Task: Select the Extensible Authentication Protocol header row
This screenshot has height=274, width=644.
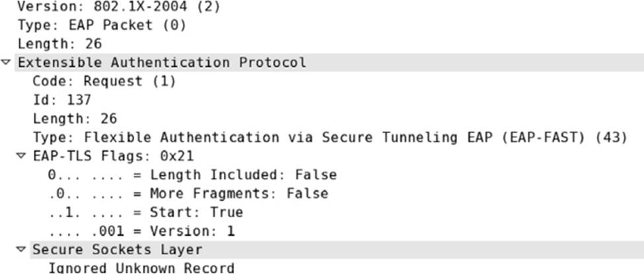Action: (x=329, y=63)
